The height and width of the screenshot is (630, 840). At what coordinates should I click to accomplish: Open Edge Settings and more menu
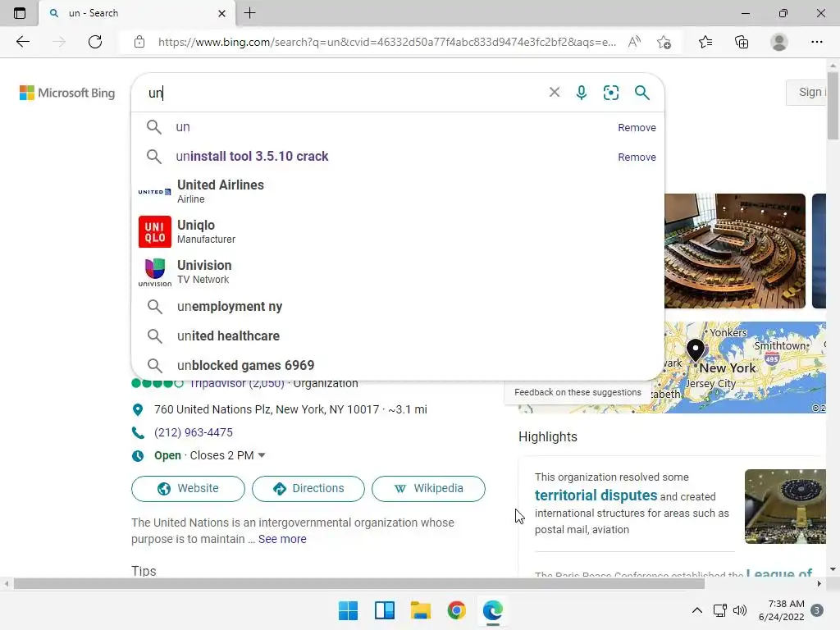[816, 42]
